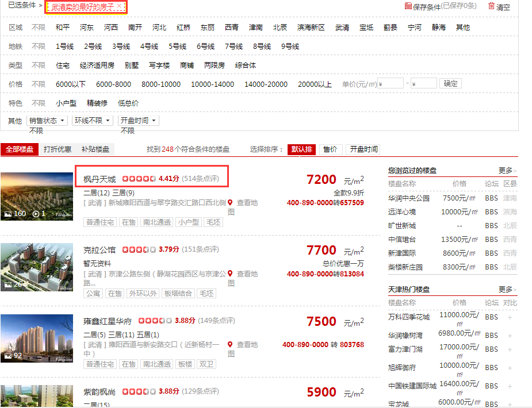
Task: Switch to the 打折优惠 tab
Action: [x=58, y=149]
